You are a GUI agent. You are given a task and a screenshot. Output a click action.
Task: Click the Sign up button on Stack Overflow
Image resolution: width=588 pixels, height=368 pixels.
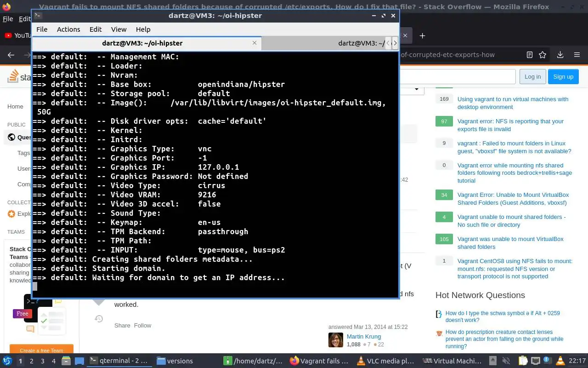click(x=563, y=77)
